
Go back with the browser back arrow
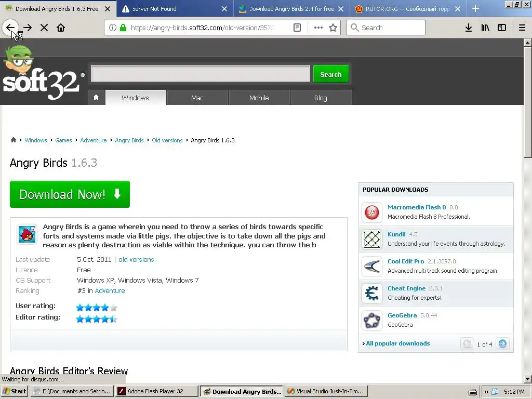click(x=10, y=28)
